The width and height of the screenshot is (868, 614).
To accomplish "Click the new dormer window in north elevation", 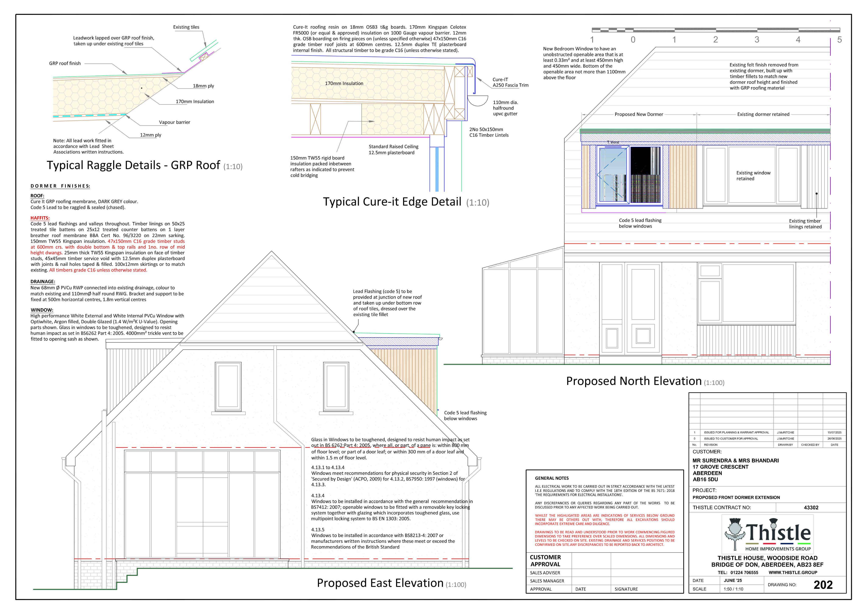I will 629,175.
